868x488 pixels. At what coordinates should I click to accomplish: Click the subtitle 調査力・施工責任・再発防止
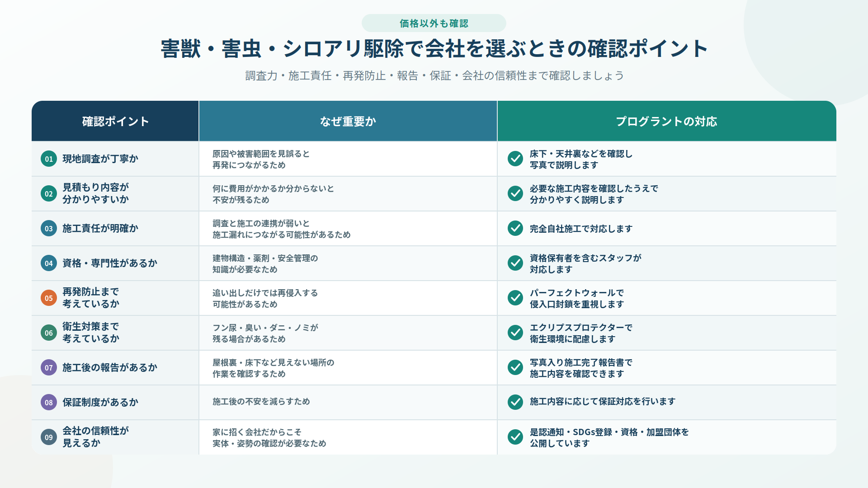point(434,75)
